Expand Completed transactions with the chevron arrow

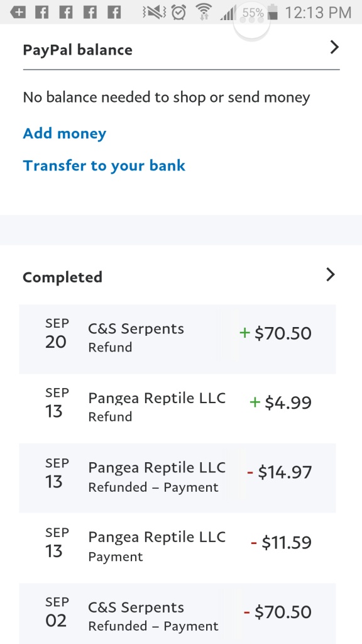[x=331, y=274]
